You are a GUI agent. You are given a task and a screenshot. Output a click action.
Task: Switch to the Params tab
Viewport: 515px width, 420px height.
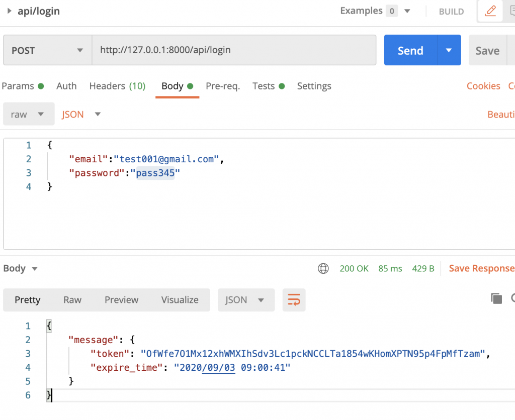point(22,86)
